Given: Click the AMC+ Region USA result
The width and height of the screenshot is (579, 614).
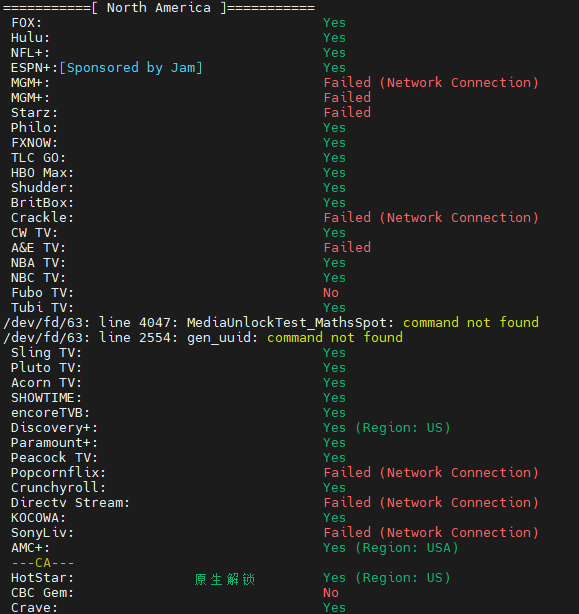Looking at the screenshot, I should (391, 548).
